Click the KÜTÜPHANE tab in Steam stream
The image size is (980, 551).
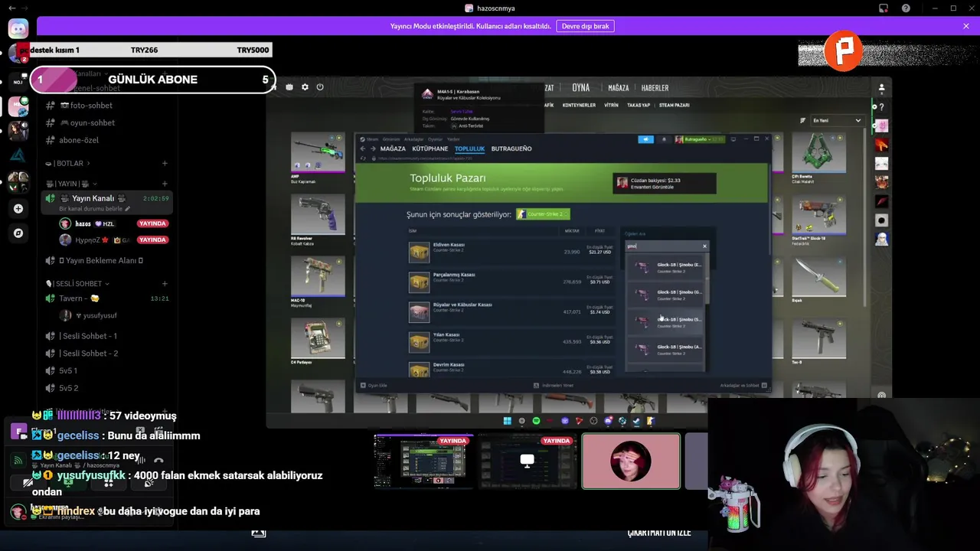(x=430, y=148)
